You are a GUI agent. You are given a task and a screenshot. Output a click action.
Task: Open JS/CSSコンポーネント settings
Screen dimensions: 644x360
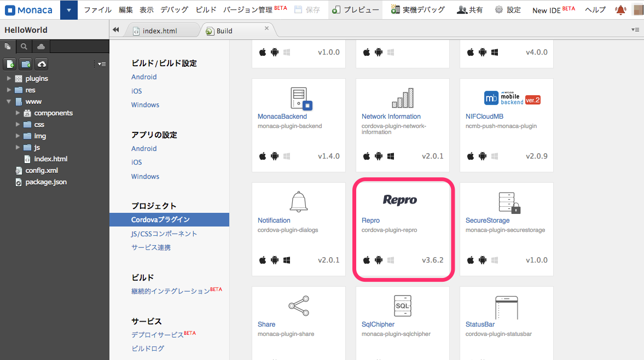pos(164,234)
